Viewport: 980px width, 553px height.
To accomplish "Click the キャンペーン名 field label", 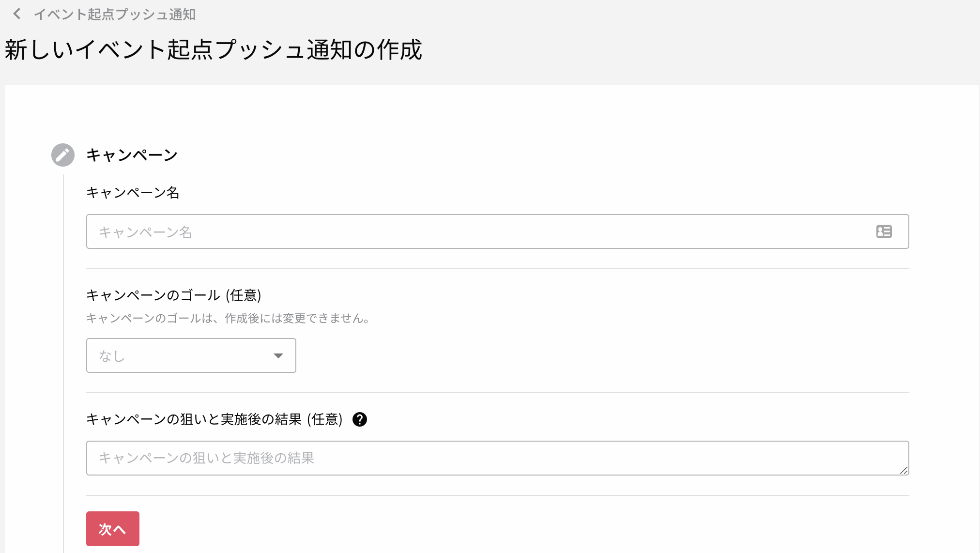I will (133, 193).
